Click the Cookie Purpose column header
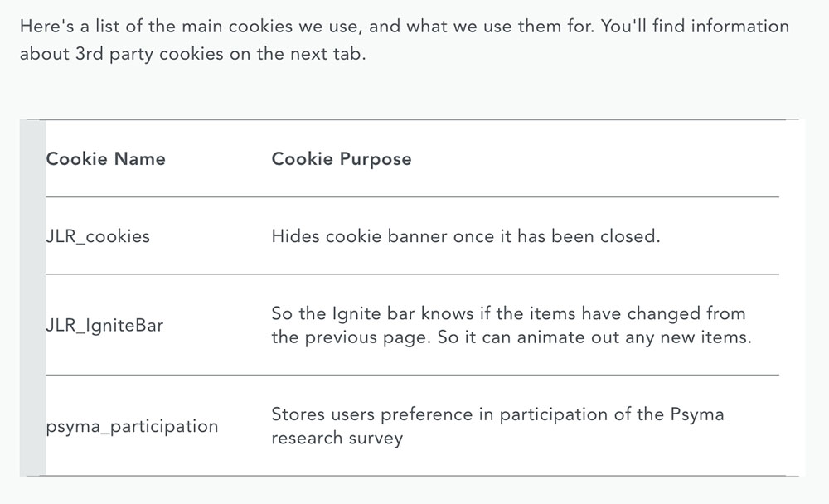 [342, 159]
